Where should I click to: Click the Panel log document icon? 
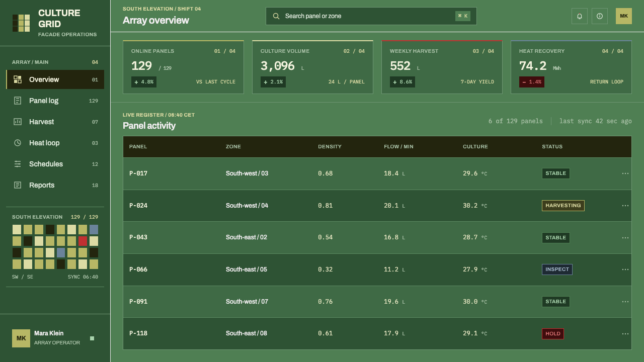point(18,101)
